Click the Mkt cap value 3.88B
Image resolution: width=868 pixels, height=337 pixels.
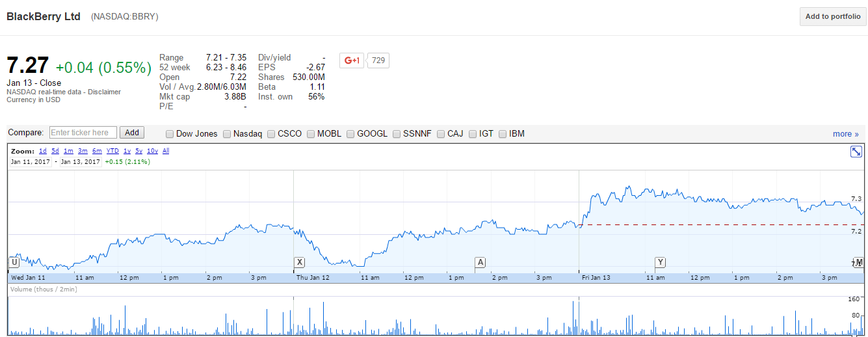tap(234, 97)
